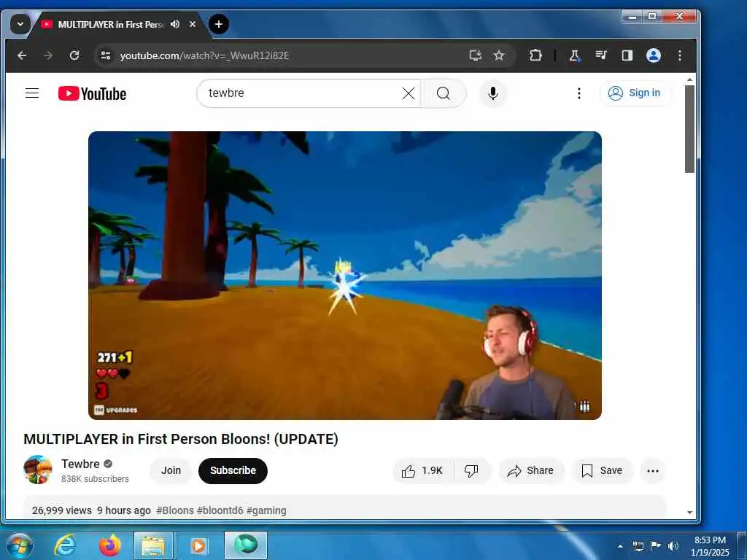Open Tewbre channel avatar
The height and width of the screenshot is (560, 747).
point(38,470)
